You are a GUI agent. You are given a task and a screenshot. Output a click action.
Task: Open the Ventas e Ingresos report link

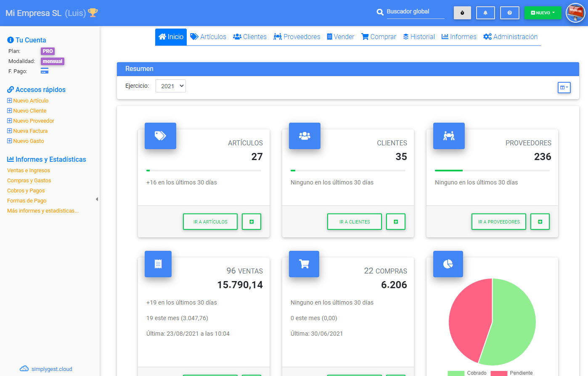pyautogui.click(x=29, y=170)
